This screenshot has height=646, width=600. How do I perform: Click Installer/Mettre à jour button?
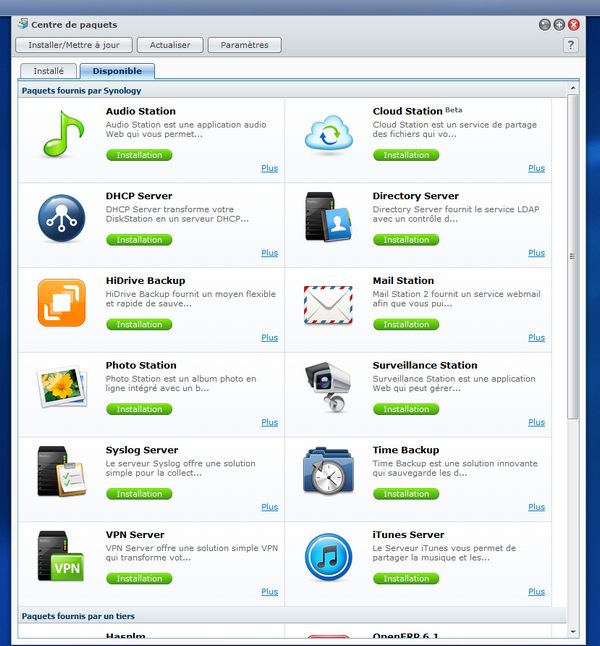74,45
